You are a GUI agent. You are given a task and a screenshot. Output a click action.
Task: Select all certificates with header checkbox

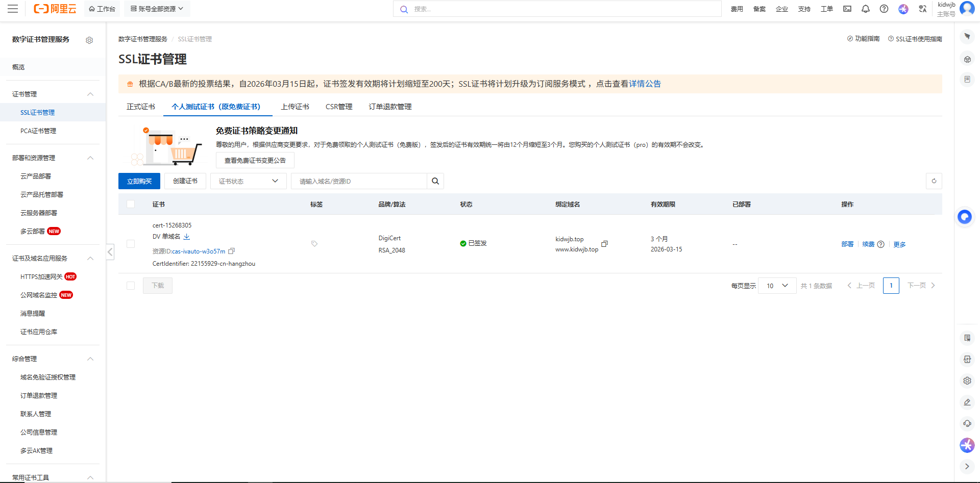click(x=131, y=204)
